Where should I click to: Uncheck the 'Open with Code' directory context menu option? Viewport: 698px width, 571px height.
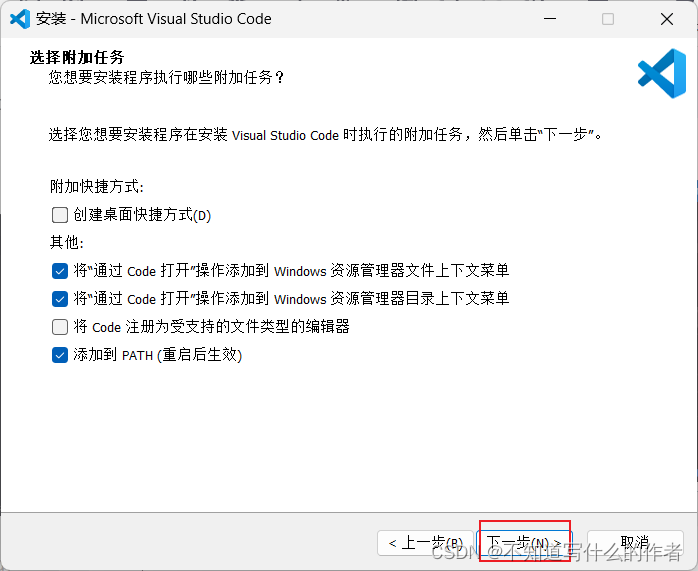tap(60, 299)
